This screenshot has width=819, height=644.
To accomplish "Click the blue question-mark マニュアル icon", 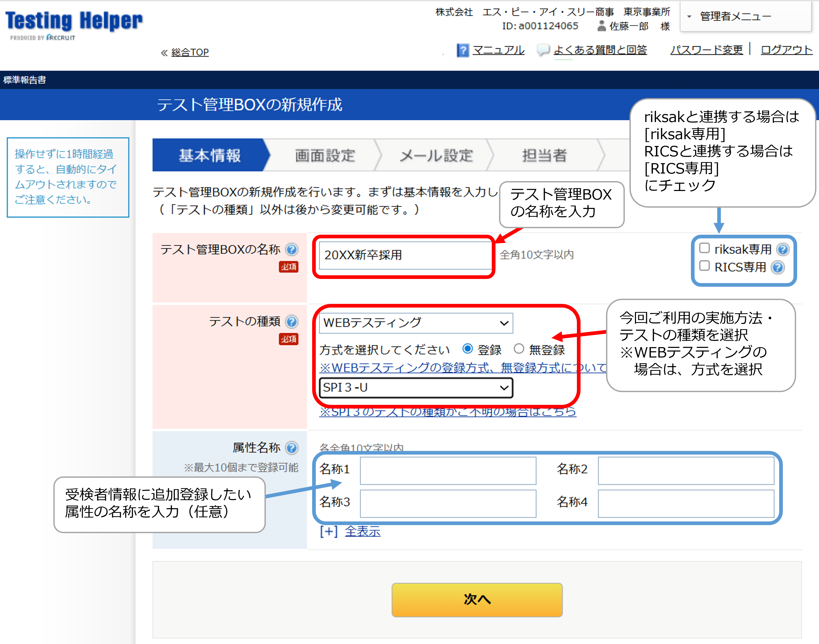I will click(463, 50).
